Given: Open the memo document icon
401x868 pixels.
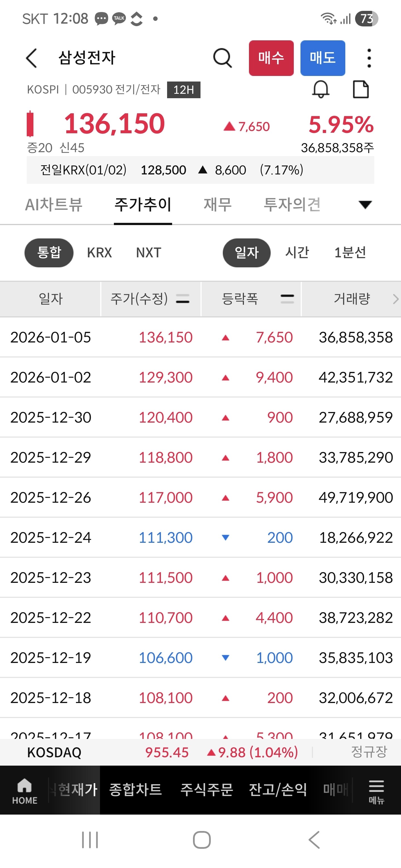Looking at the screenshot, I should 361,90.
